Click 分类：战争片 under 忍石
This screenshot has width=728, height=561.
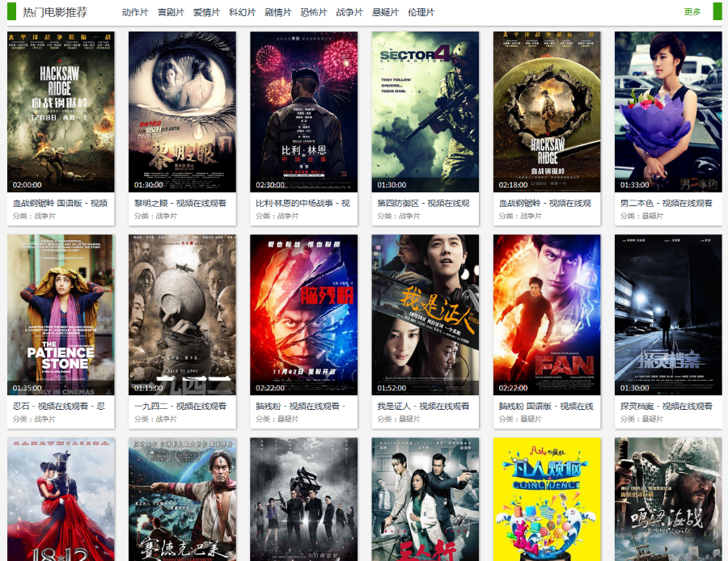coord(34,419)
